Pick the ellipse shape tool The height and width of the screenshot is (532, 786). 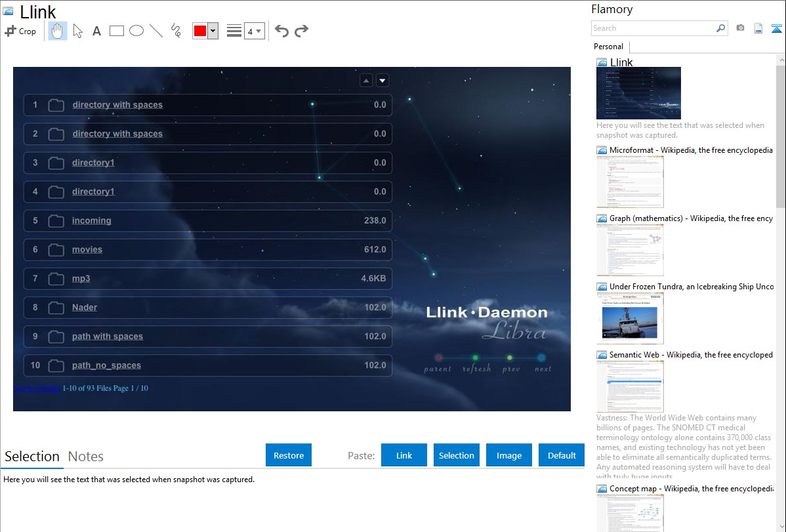pyautogui.click(x=136, y=31)
